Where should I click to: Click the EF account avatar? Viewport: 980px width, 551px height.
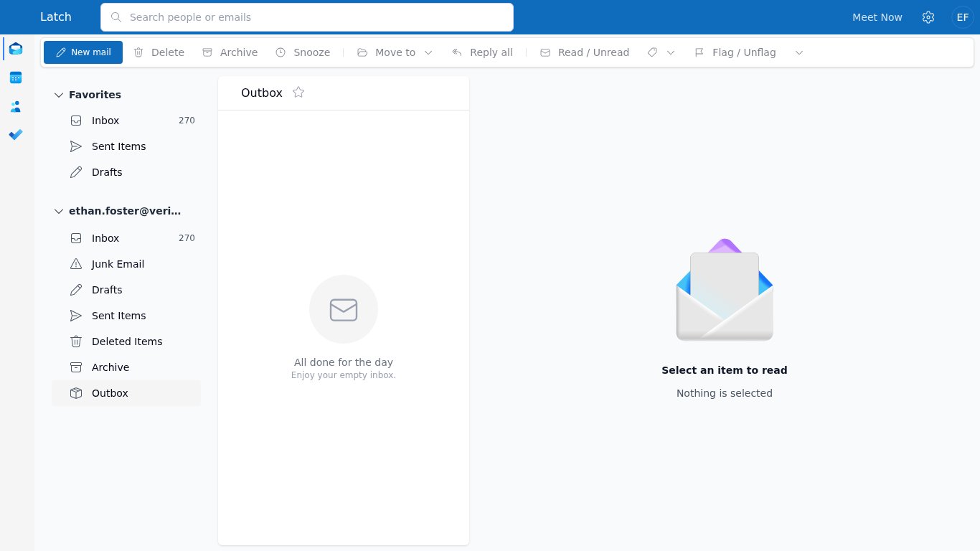[x=963, y=17]
